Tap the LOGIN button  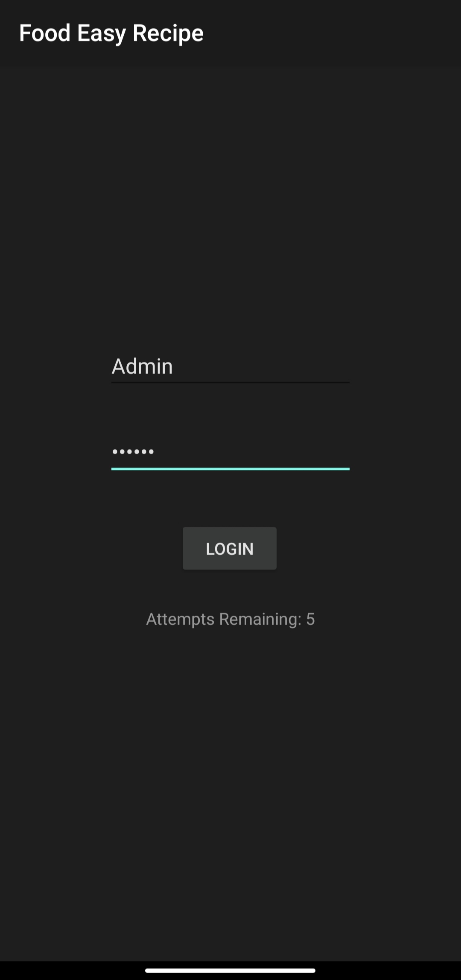tap(230, 548)
